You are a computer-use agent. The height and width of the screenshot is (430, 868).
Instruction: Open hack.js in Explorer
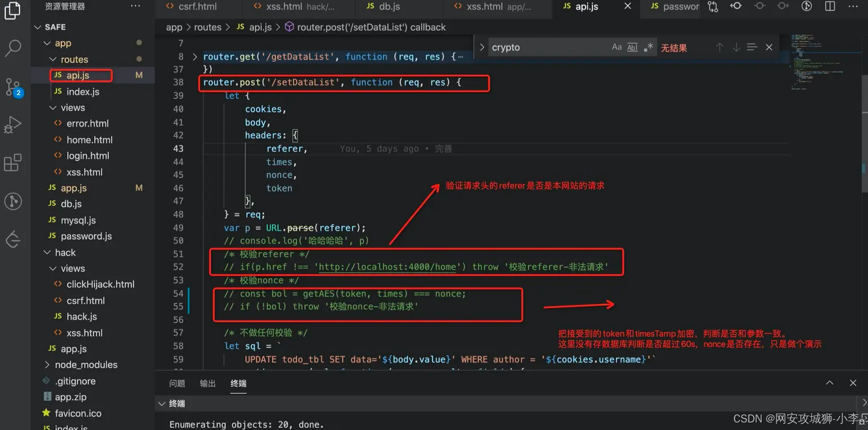point(81,317)
